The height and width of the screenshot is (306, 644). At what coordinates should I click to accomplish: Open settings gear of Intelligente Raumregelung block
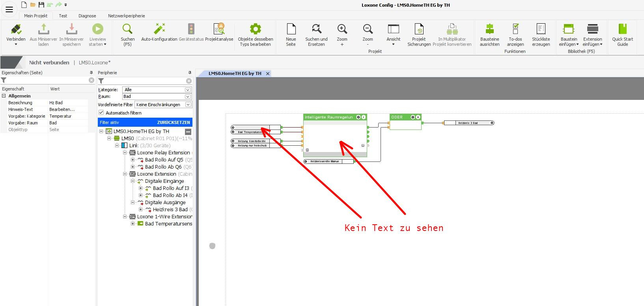358,117
